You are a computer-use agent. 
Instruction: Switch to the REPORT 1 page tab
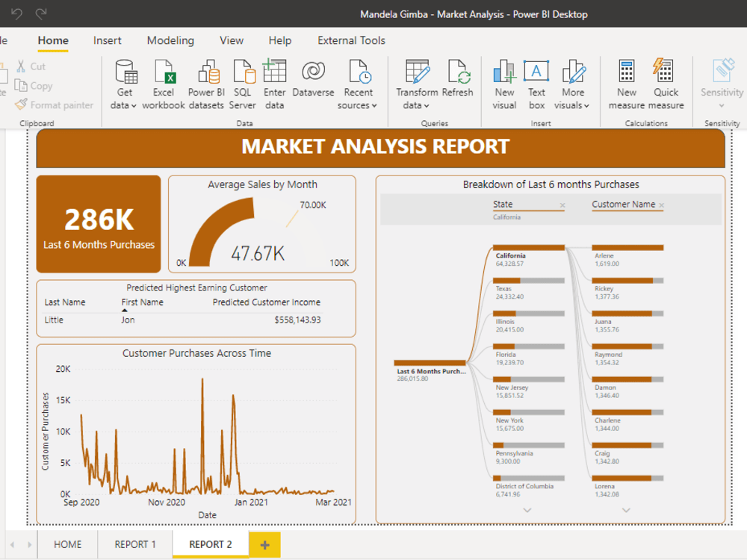click(x=134, y=544)
